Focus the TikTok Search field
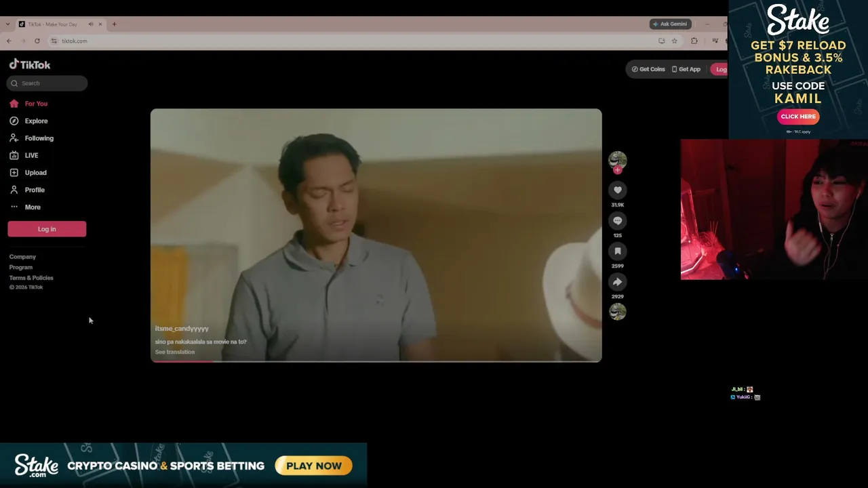This screenshot has height=488, width=868. 47,83
